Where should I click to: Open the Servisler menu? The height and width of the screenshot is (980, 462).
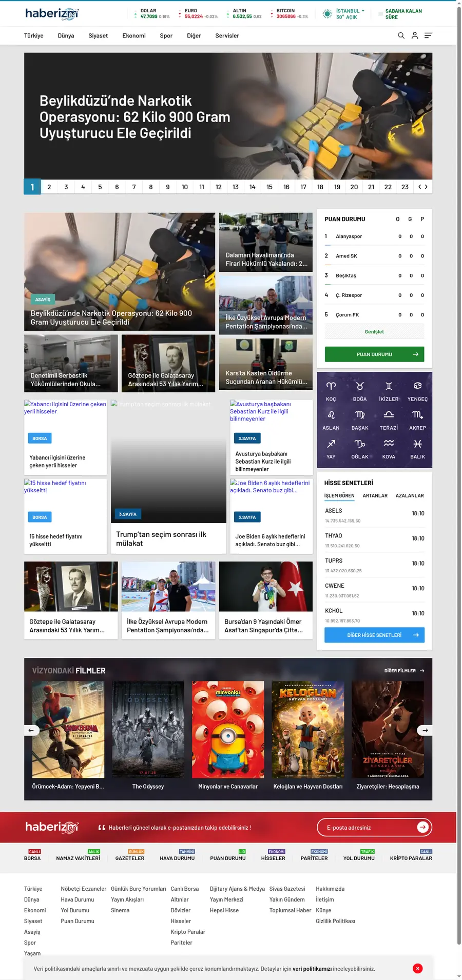[x=227, y=36]
